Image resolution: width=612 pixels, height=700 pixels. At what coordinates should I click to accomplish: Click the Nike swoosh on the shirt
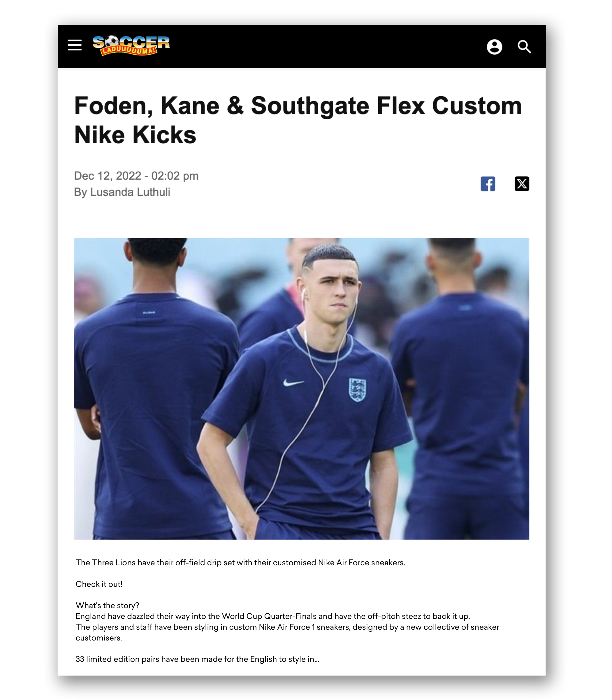(x=293, y=383)
